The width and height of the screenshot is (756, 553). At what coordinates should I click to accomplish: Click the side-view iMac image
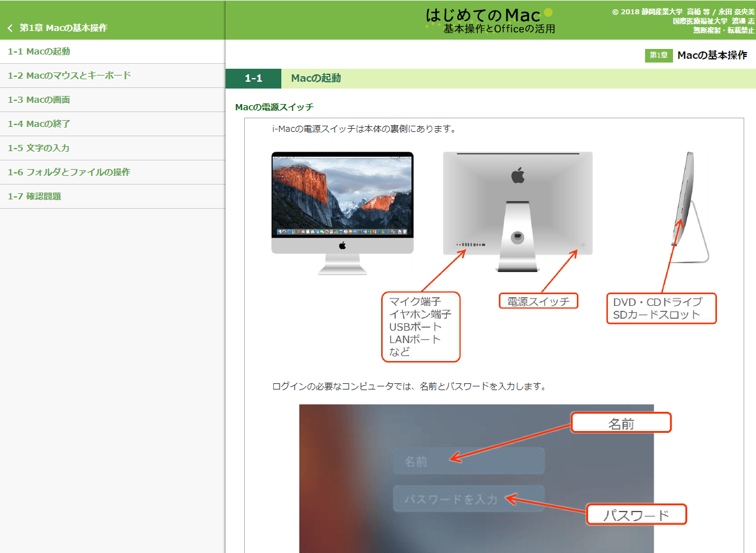click(x=690, y=207)
